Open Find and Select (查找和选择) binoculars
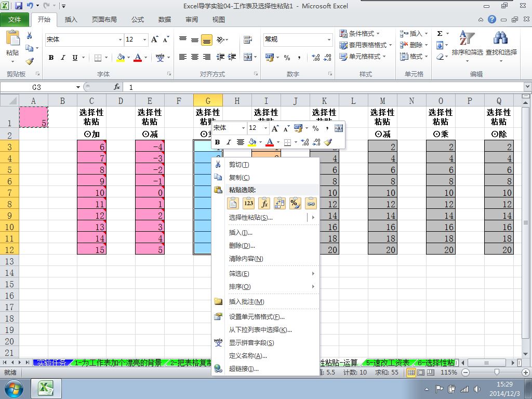 click(x=501, y=46)
